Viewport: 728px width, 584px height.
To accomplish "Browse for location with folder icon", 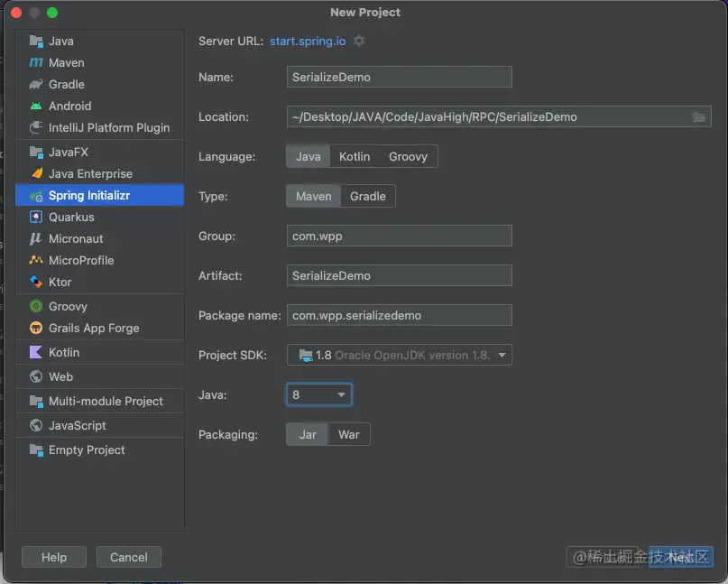I will point(699,117).
